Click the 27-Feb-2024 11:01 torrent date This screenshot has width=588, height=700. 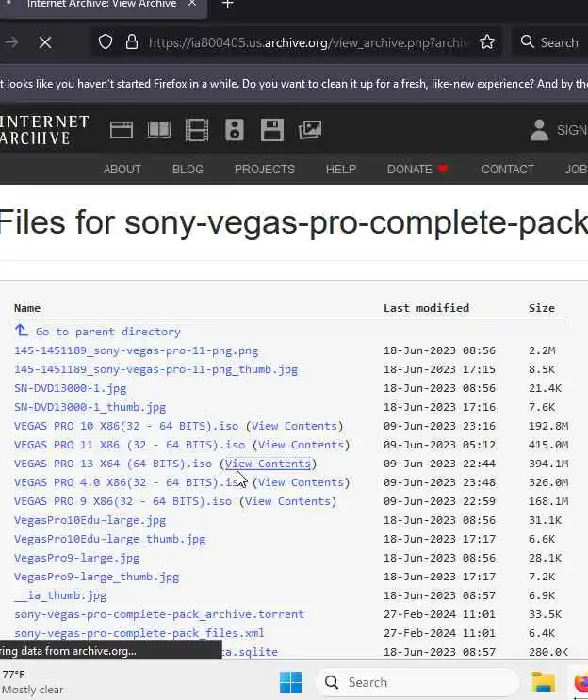439,614
